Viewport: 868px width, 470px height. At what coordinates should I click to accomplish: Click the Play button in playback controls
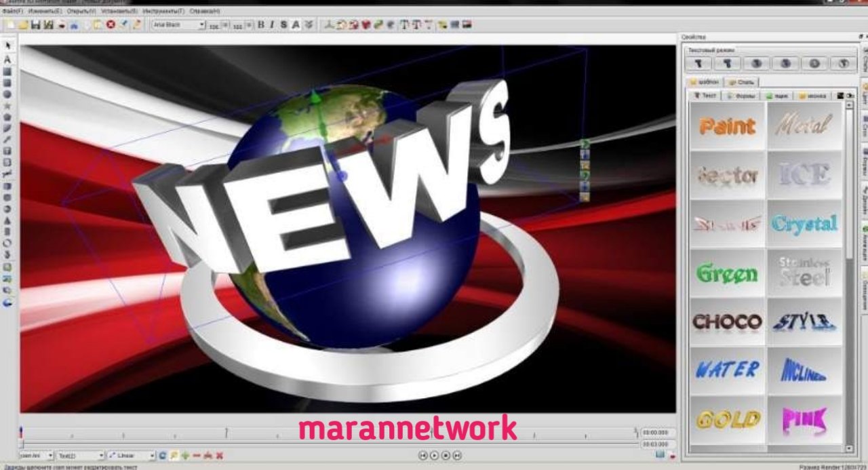(435, 456)
